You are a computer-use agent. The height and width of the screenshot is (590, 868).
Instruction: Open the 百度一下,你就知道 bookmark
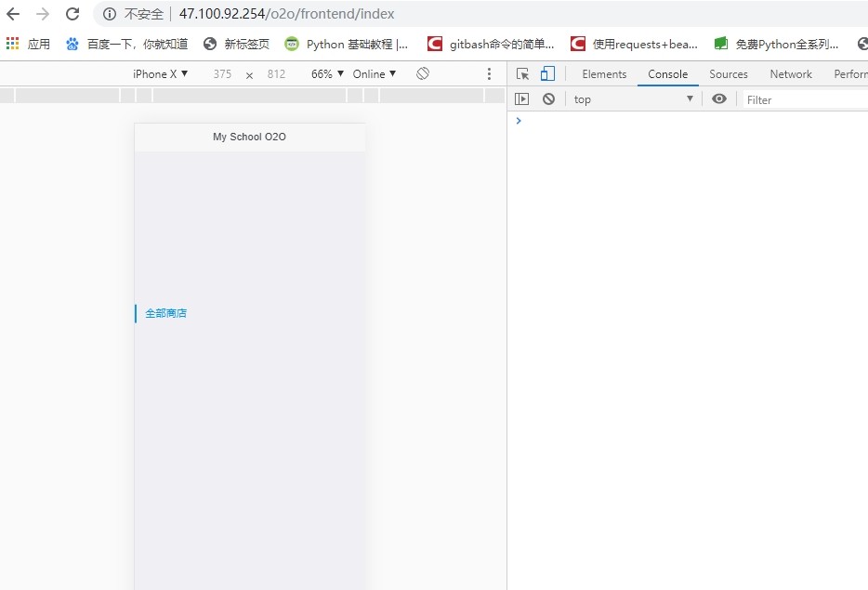click(126, 44)
